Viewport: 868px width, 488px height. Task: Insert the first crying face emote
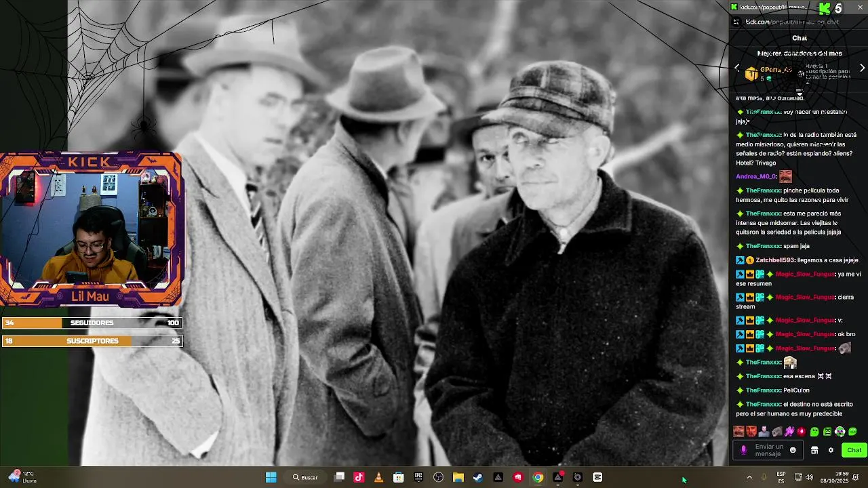pyautogui.click(x=738, y=432)
